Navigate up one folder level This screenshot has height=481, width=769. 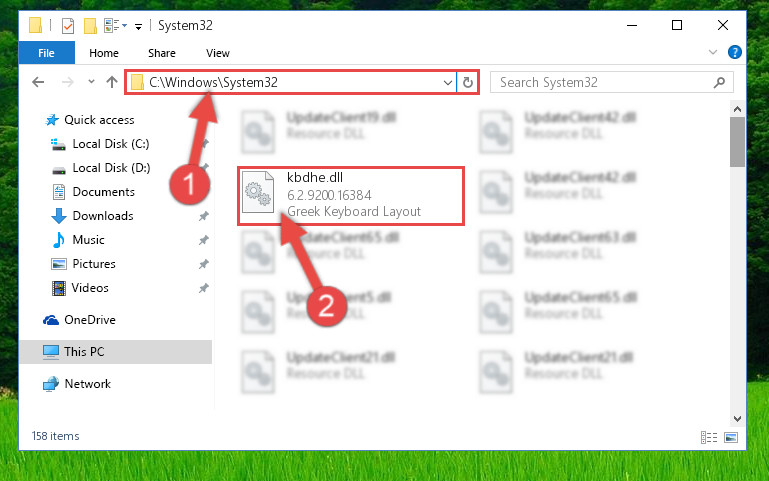coord(112,82)
